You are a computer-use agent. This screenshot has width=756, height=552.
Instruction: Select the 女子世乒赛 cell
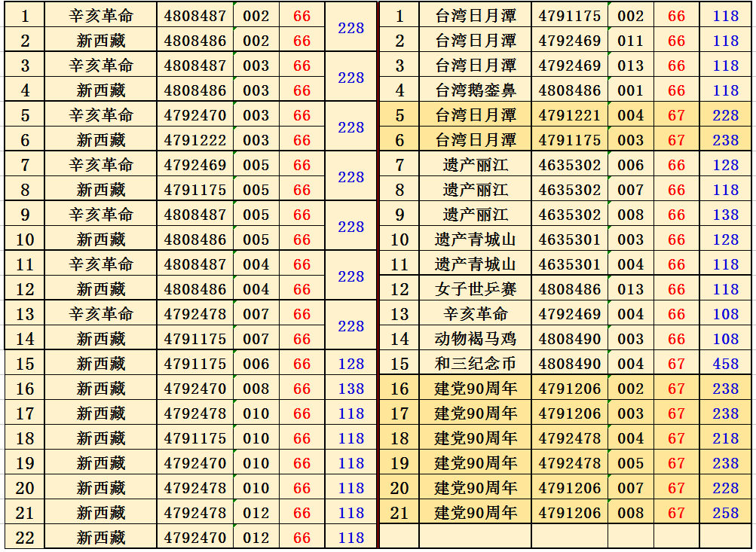[x=476, y=289]
